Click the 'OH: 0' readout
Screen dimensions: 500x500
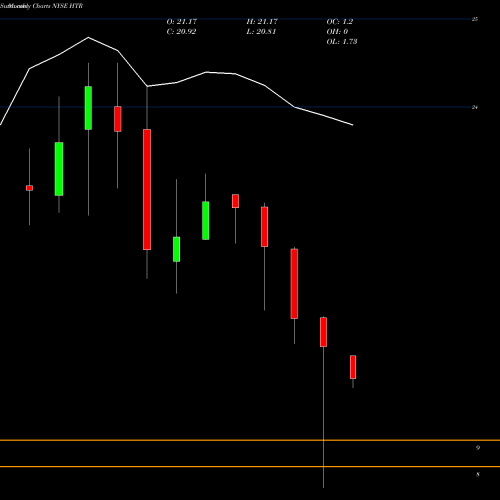(337, 32)
